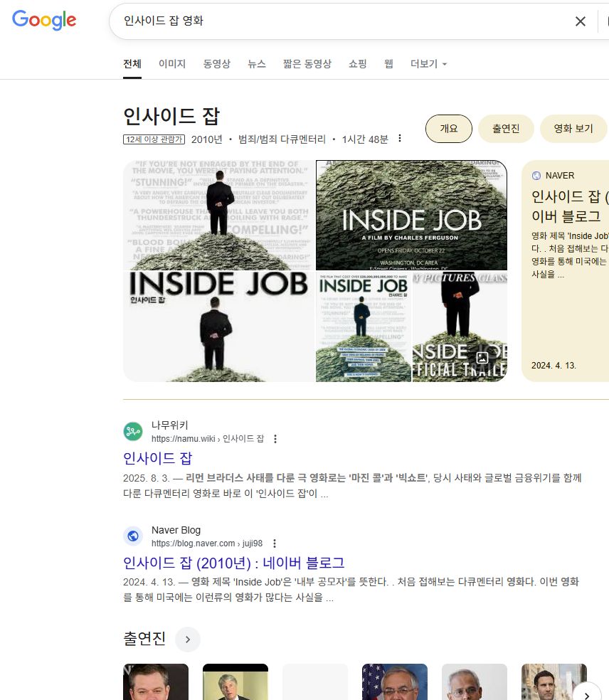Click the 1시간 48분 runtime text
609x700 pixels.
pyautogui.click(x=365, y=139)
